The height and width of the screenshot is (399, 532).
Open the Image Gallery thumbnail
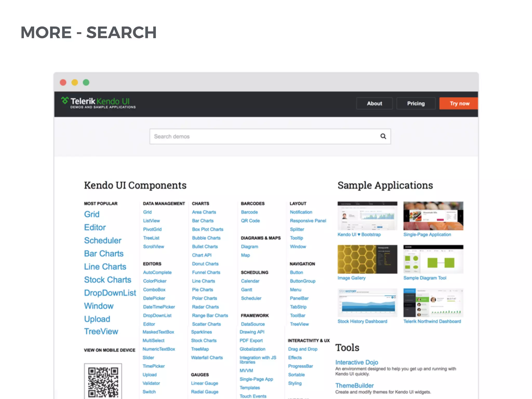[x=367, y=259]
